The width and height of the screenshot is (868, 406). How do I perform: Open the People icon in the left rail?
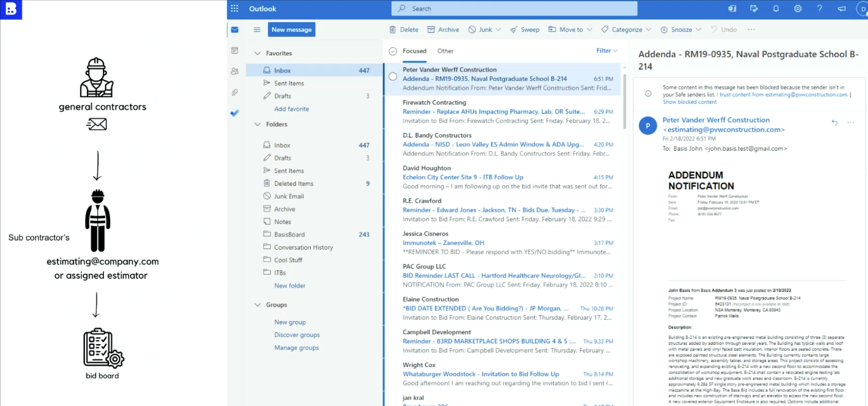click(234, 71)
